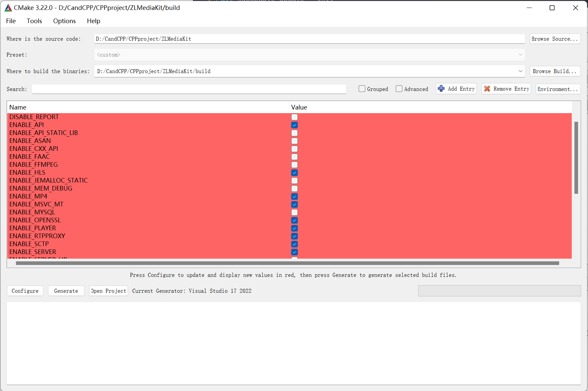Click the source code path field
588x391 pixels.
309,39
